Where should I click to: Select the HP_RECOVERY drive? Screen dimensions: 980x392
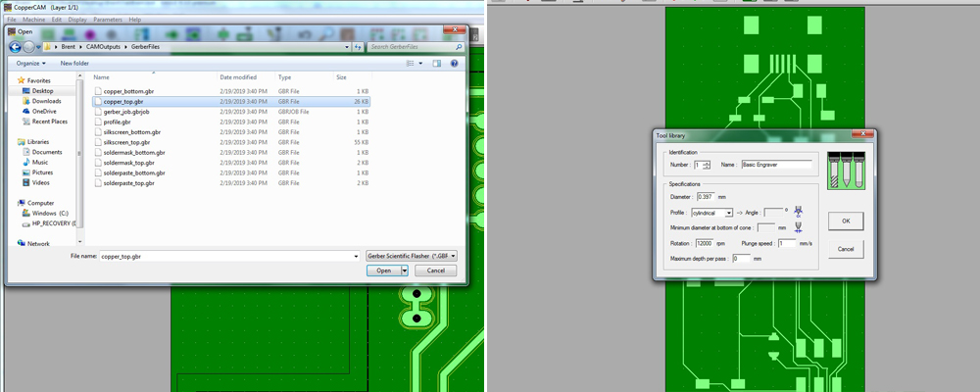[49, 223]
